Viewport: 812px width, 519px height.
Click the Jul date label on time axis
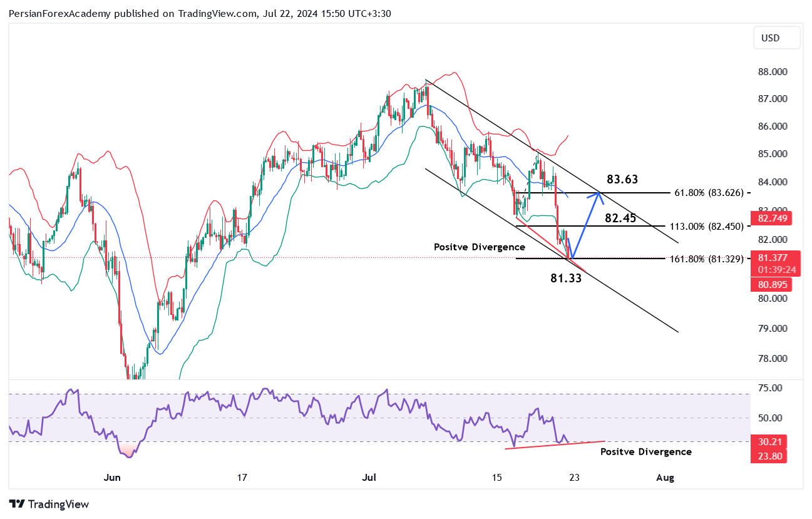pos(369,478)
